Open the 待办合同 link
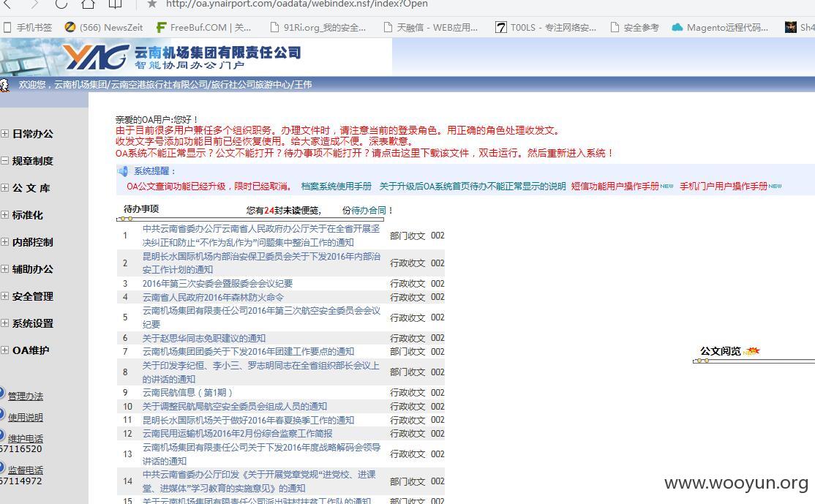The width and height of the screenshot is (815, 504). [369, 211]
